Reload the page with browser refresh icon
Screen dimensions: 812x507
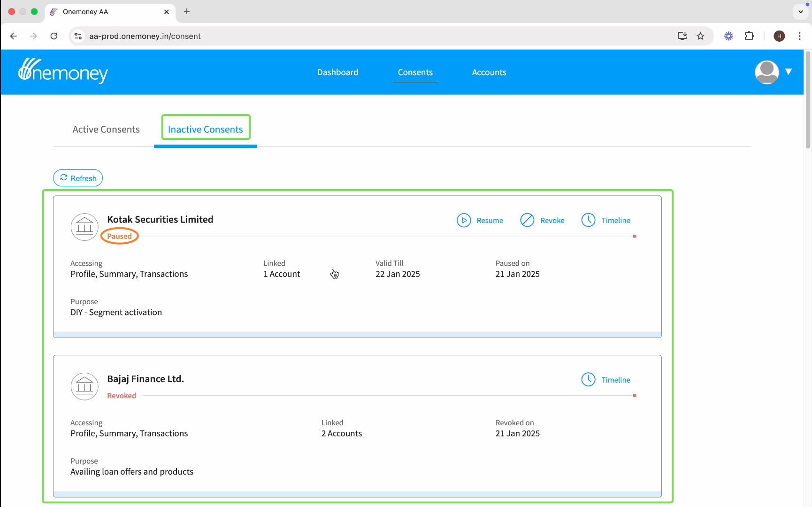(54, 36)
